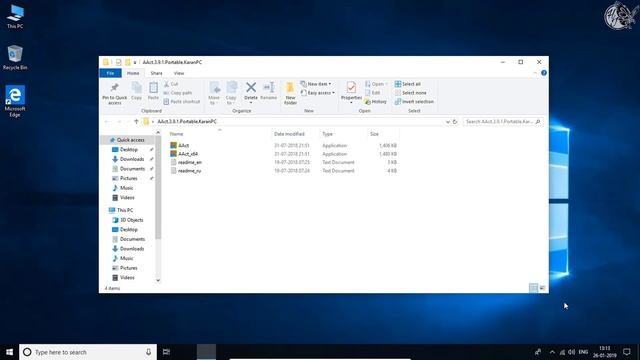
Task: Collapse the ribbon with the arrow
Action: (x=535, y=73)
